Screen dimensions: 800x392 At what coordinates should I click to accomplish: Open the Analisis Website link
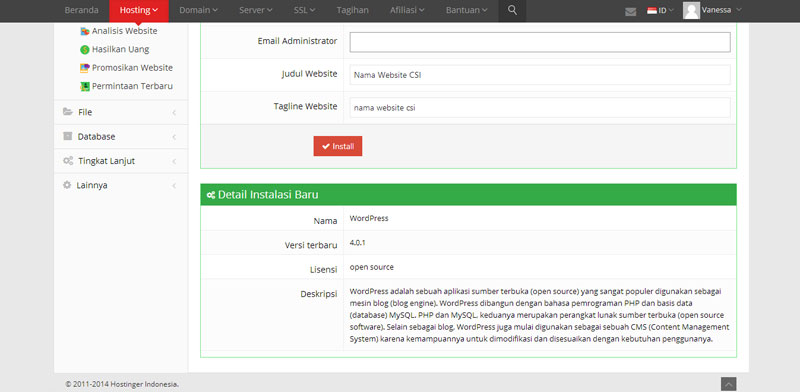(124, 31)
